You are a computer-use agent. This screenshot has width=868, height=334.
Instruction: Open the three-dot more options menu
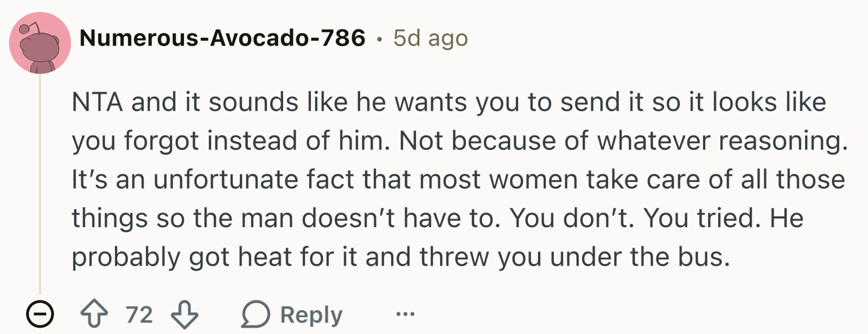(405, 314)
